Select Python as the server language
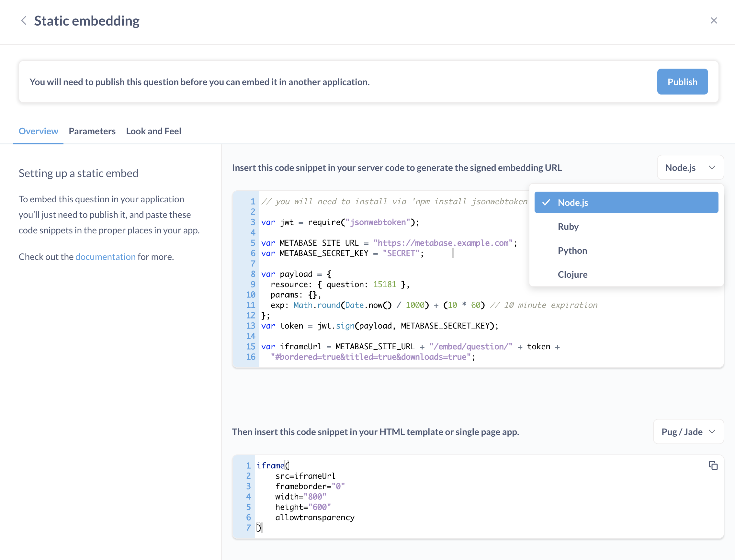Image resolution: width=735 pixels, height=560 pixels. click(x=572, y=250)
